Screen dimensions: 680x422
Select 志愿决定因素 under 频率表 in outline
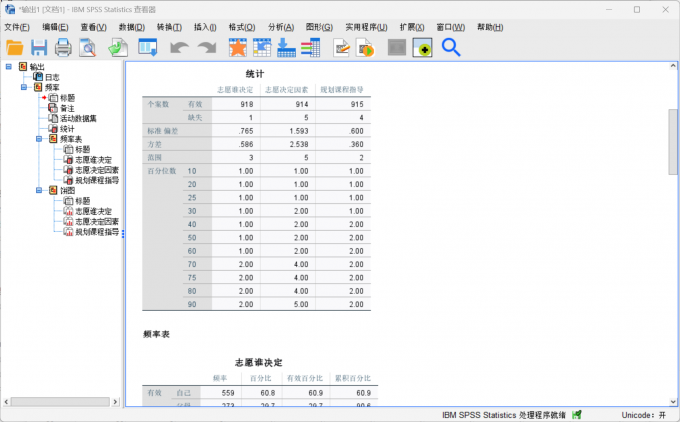[97, 170]
